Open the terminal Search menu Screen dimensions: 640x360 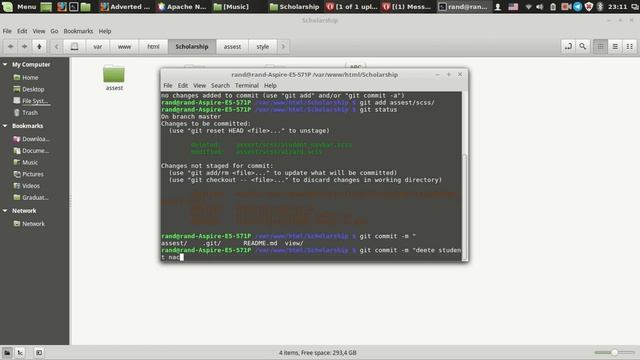point(220,85)
